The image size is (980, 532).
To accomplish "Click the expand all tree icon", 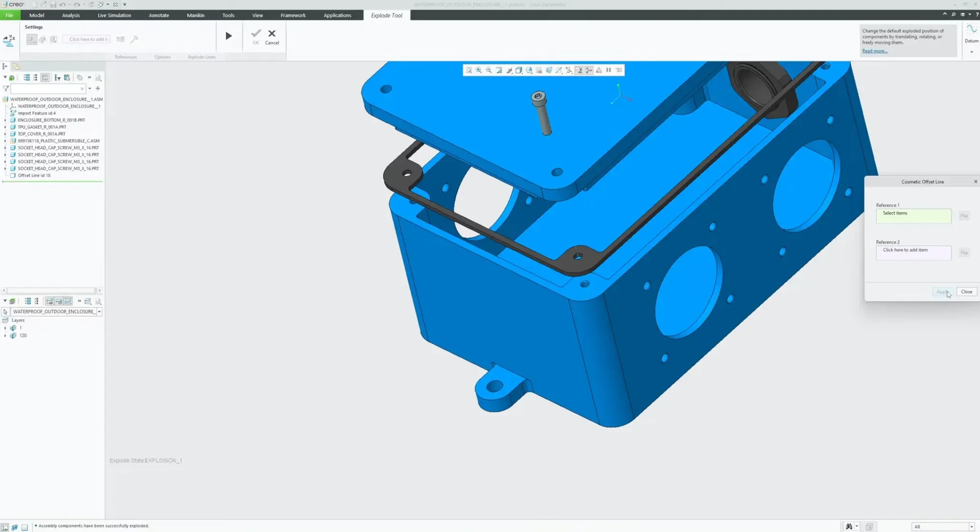I will coord(27,78).
